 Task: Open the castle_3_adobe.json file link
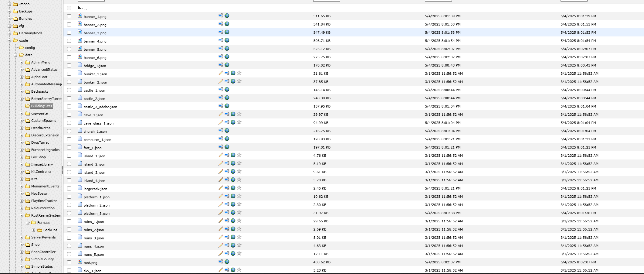coord(100,107)
